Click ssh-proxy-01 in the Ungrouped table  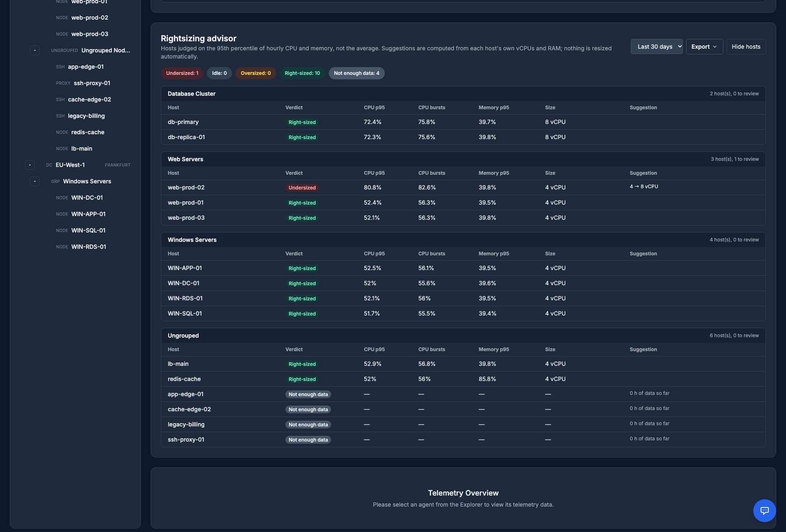tap(186, 440)
